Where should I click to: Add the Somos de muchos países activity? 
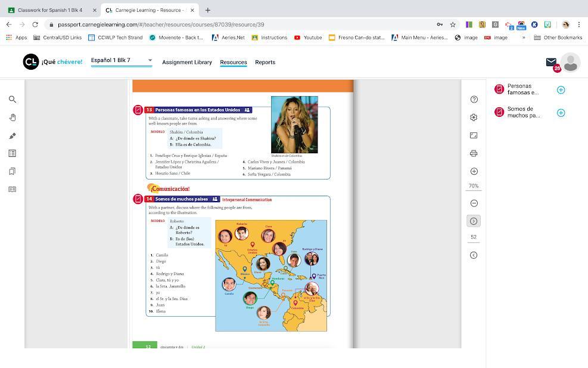pos(561,113)
